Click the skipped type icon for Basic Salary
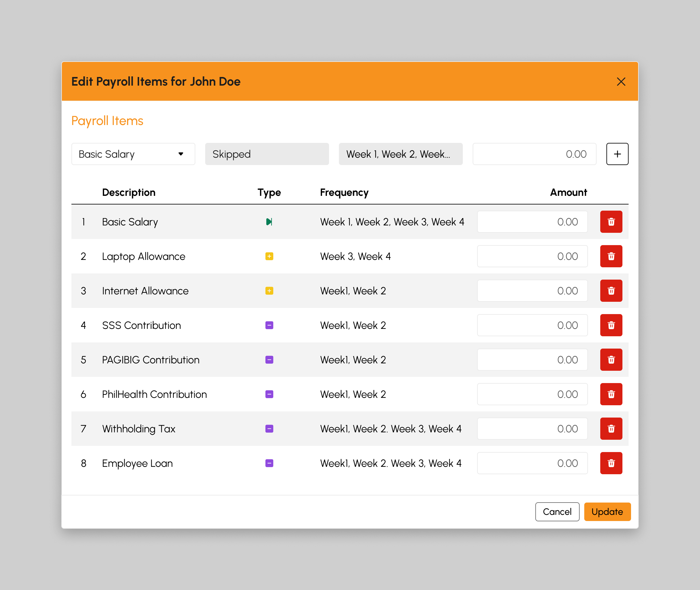The image size is (700, 590). coord(269,222)
